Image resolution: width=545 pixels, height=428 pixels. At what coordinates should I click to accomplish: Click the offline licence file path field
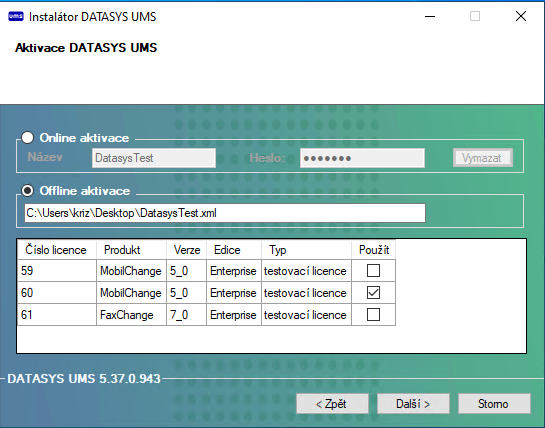click(x=225, y=213)
